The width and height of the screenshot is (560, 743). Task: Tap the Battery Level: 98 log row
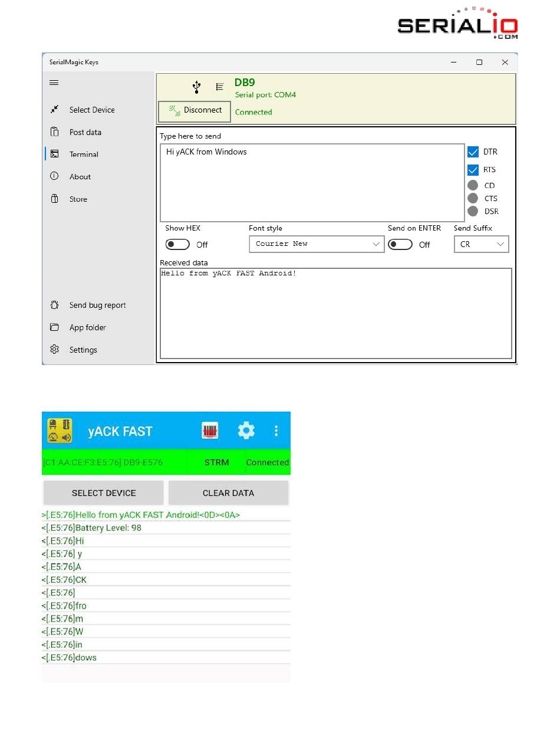[x=166, y=528]
